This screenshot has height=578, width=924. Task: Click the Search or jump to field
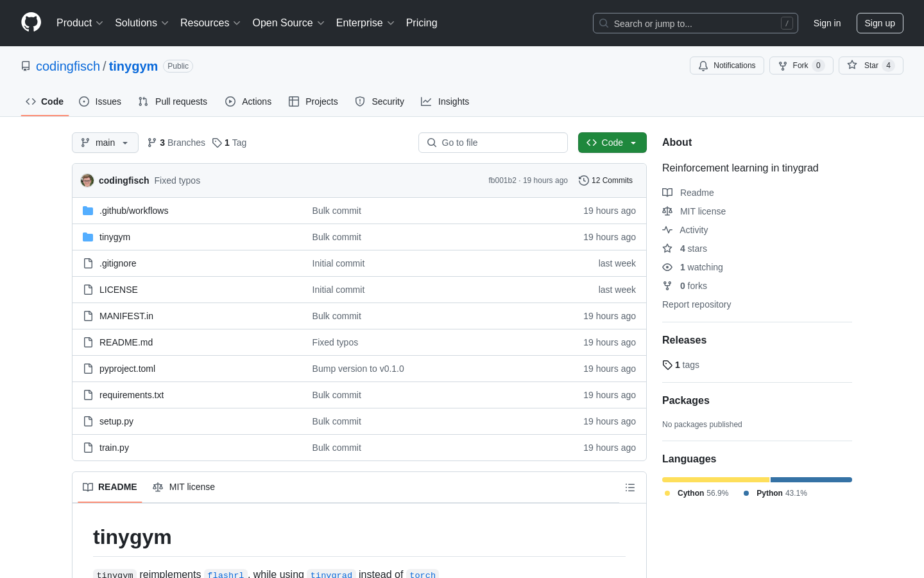696,23
